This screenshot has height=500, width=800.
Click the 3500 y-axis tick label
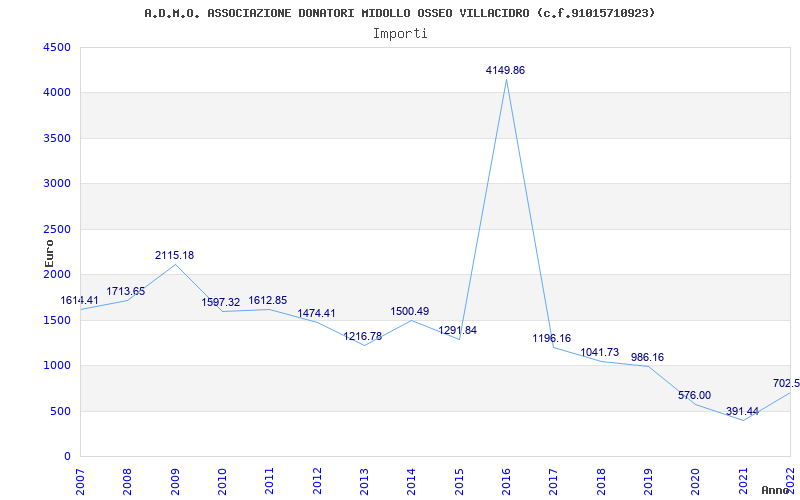tap(57, 138)
